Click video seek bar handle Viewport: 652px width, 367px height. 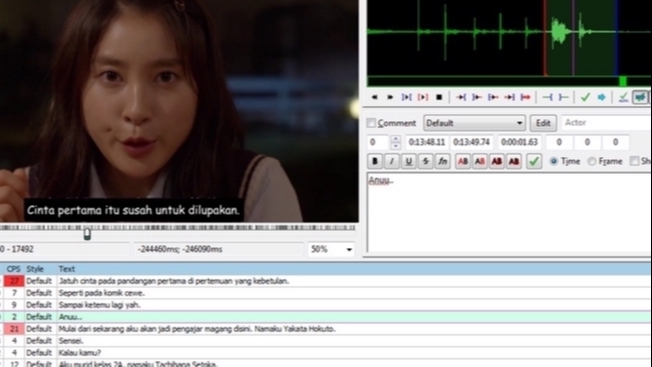(87, 234)
